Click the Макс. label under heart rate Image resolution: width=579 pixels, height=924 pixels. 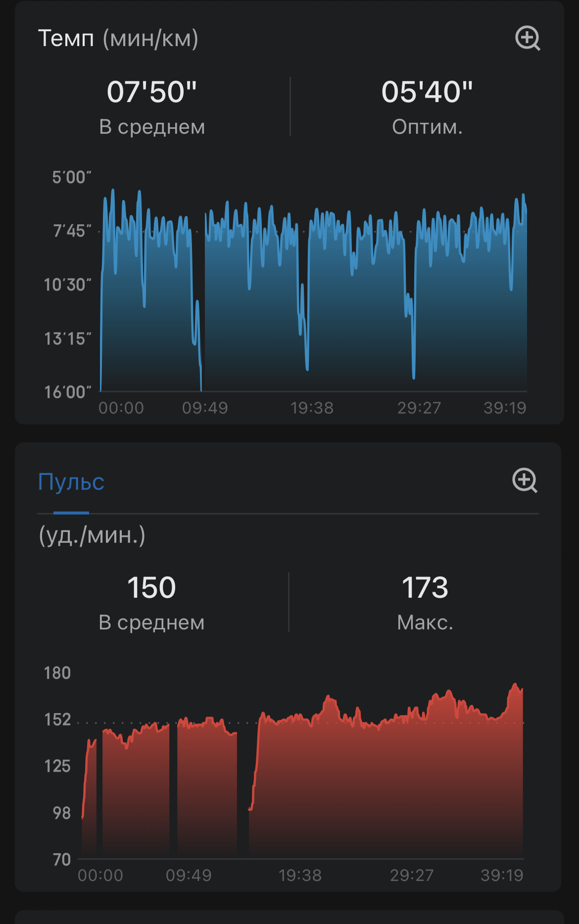click(x=425, y=622)
